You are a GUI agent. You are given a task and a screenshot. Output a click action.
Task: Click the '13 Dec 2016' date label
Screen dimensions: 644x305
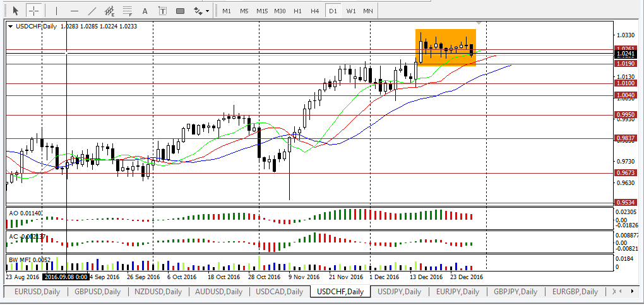[426, 277]
